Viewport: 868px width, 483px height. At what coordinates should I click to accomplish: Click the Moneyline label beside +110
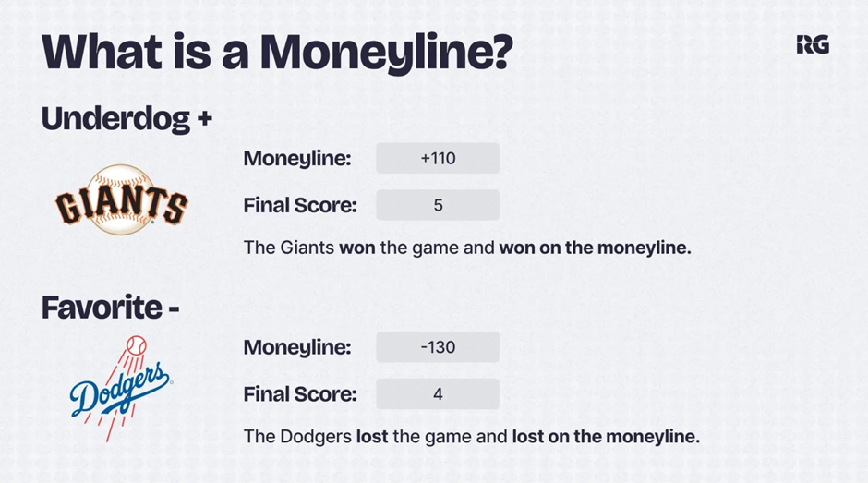click(297, 159)
